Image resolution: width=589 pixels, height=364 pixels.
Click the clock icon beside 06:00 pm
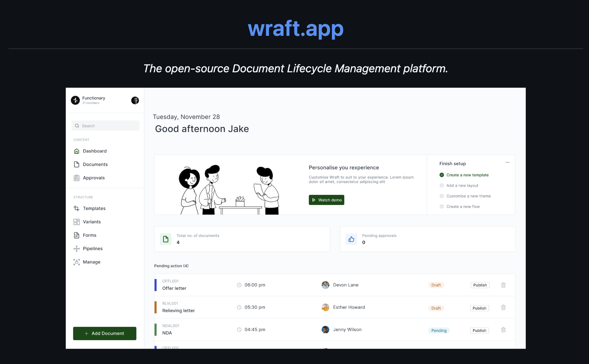239,285
